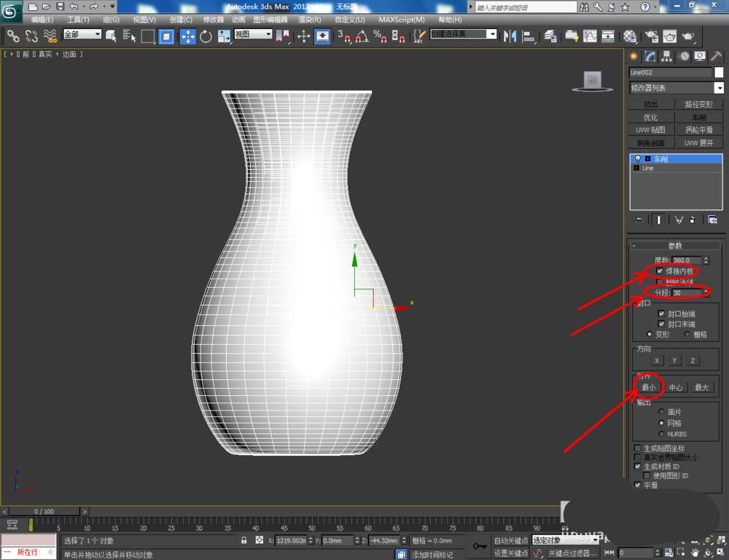729x560 pixels.
Task: Click the Unlink Selection icon
Action: [31, 36]
